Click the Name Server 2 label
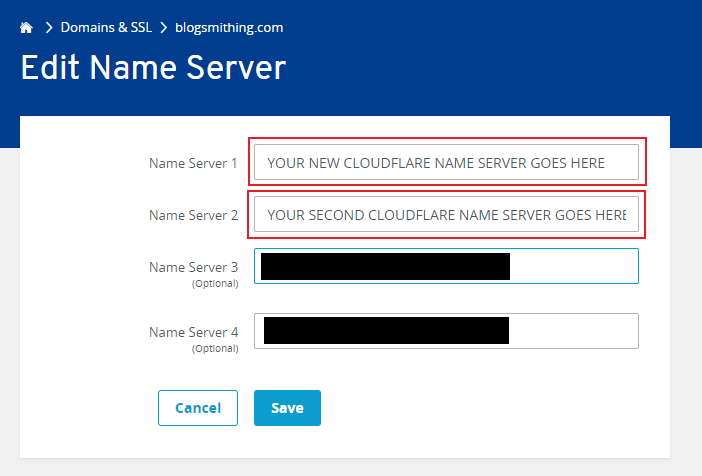702x476 pixels. (193, 215)
